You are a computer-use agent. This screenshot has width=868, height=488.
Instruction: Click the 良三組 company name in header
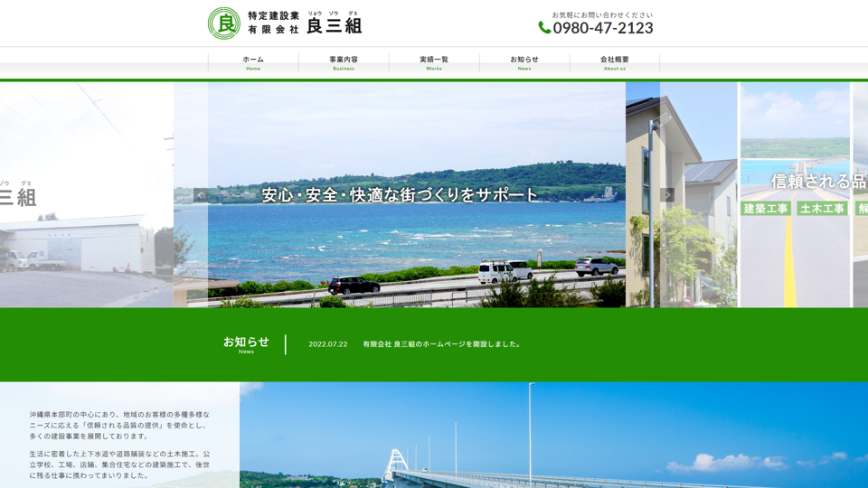(x=334, y=26)
